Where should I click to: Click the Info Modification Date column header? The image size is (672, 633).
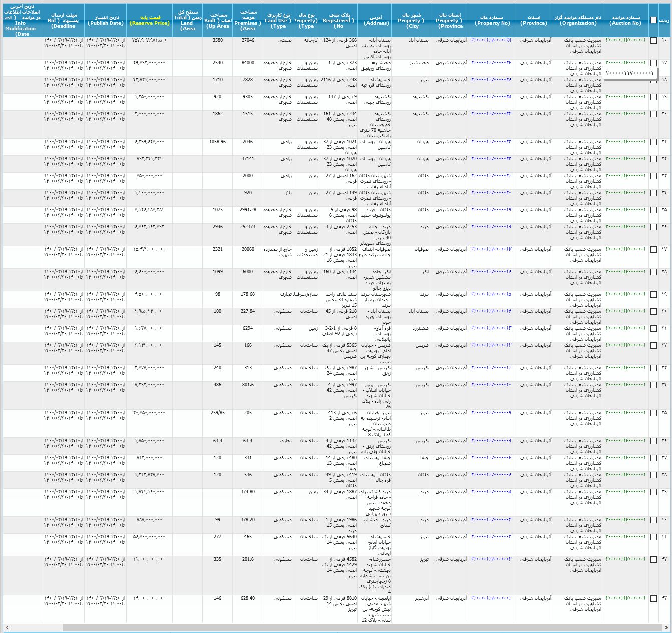pos(21,20)
